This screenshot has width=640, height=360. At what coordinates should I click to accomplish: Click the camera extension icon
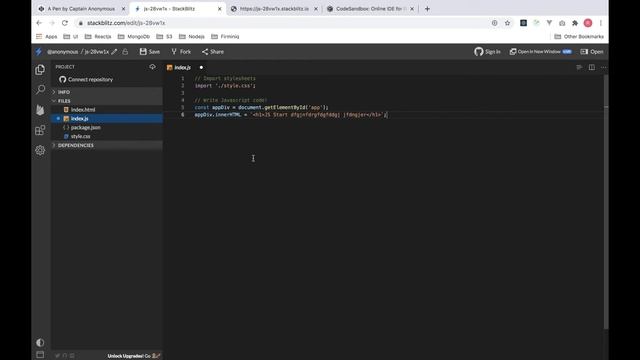click(562, 23)
